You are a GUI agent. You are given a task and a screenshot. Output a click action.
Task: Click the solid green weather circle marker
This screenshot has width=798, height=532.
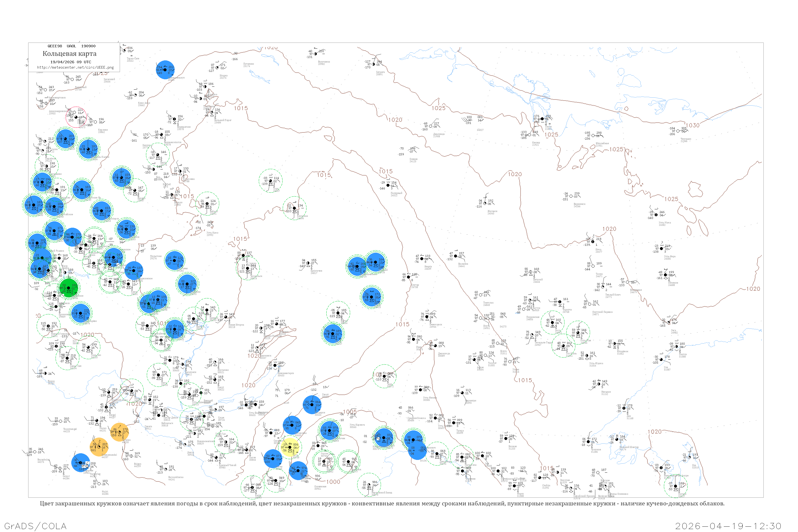pyautogui.click(x=69, y=288)
